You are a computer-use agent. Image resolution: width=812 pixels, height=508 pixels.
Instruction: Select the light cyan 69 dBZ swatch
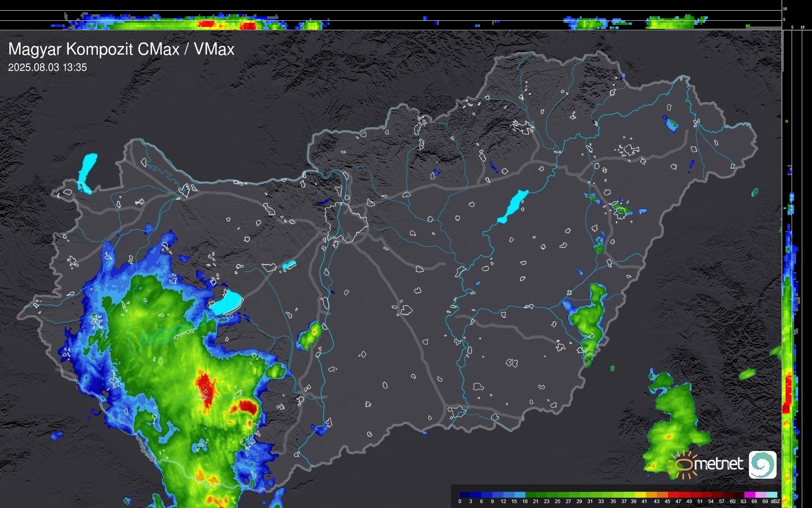click(771, 495)
